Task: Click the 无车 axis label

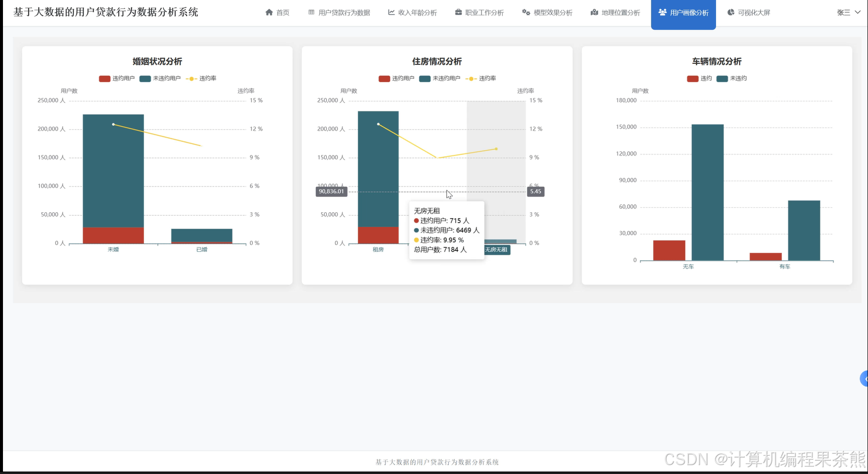Action: [x=688, y=266]
